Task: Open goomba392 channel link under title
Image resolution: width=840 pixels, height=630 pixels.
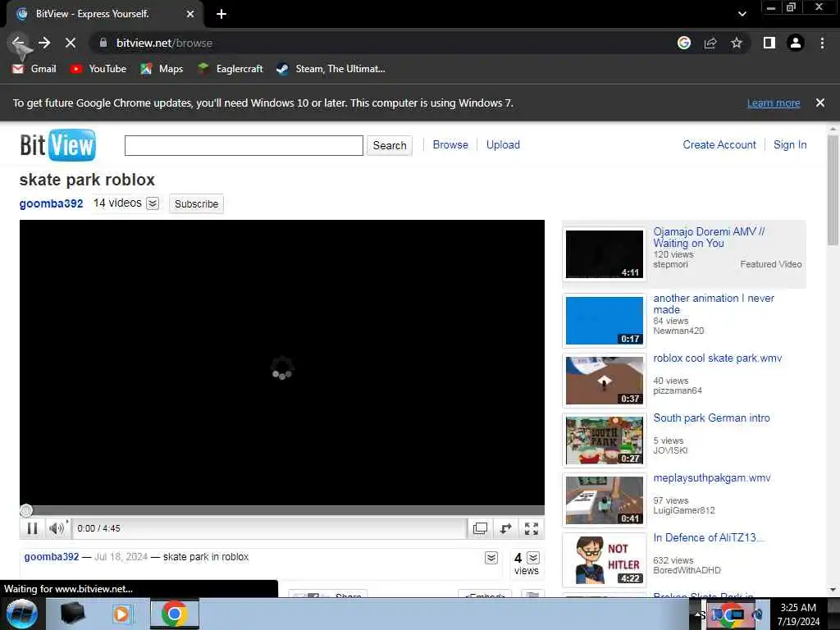Action: [52, 203]
